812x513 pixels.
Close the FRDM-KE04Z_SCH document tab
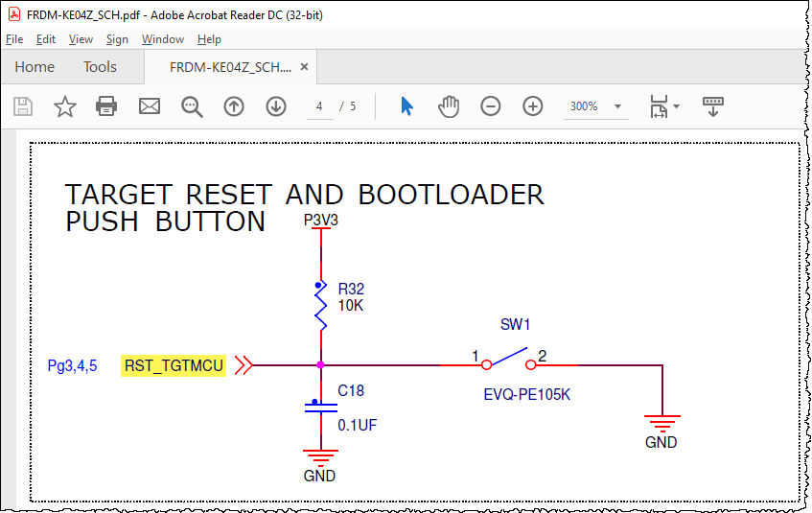[305, 66]
